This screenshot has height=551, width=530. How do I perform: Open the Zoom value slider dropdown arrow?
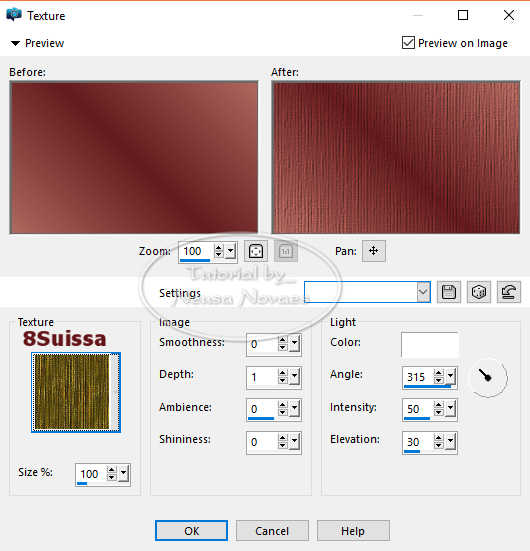[231, 251]
